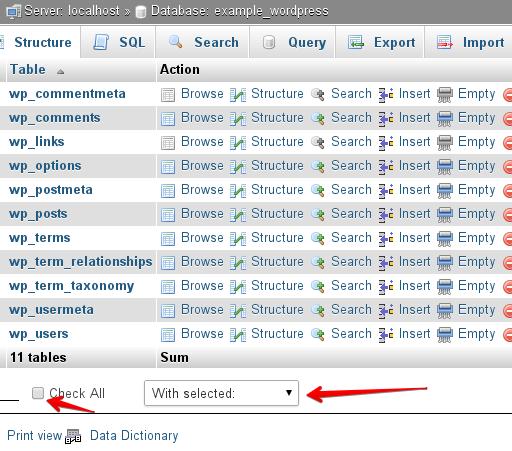512x451 pixels.
Task: Click the Browse icon for wp_posts row
Action: point(168,215)
